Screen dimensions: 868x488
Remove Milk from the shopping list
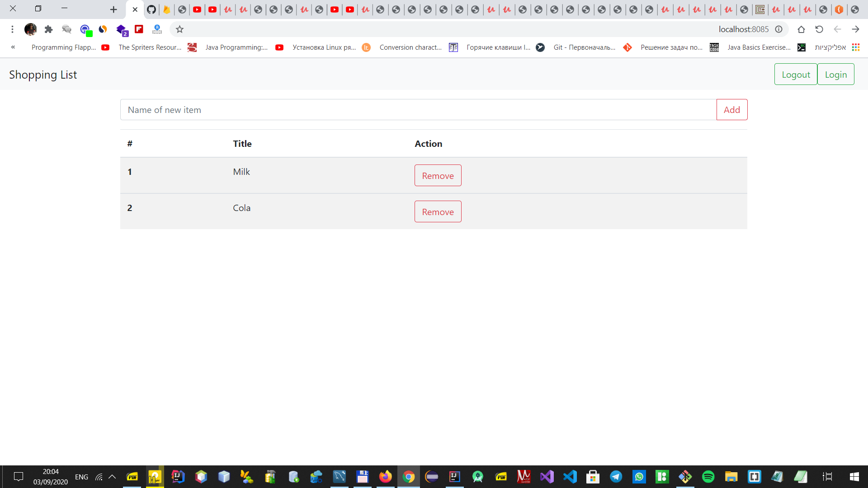click(437, 175)
